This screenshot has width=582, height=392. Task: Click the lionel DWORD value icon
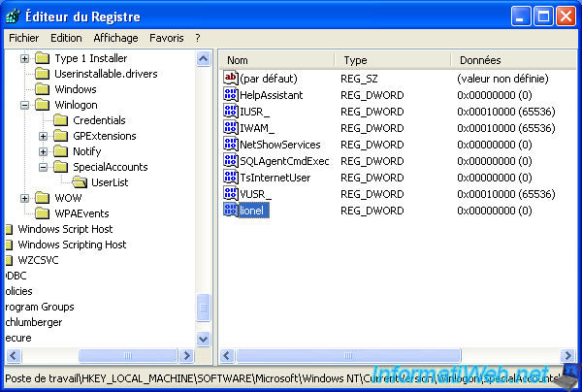231,211
